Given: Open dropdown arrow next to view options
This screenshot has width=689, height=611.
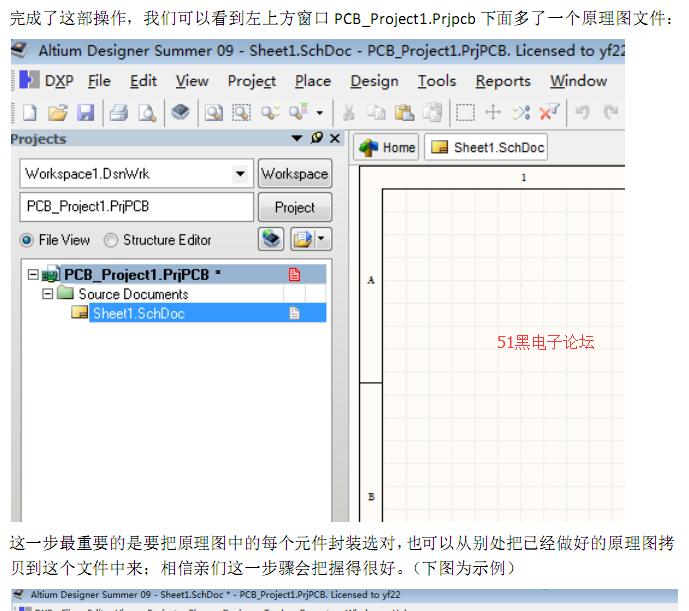Looking at the screenshot, I should coord(323,239).
